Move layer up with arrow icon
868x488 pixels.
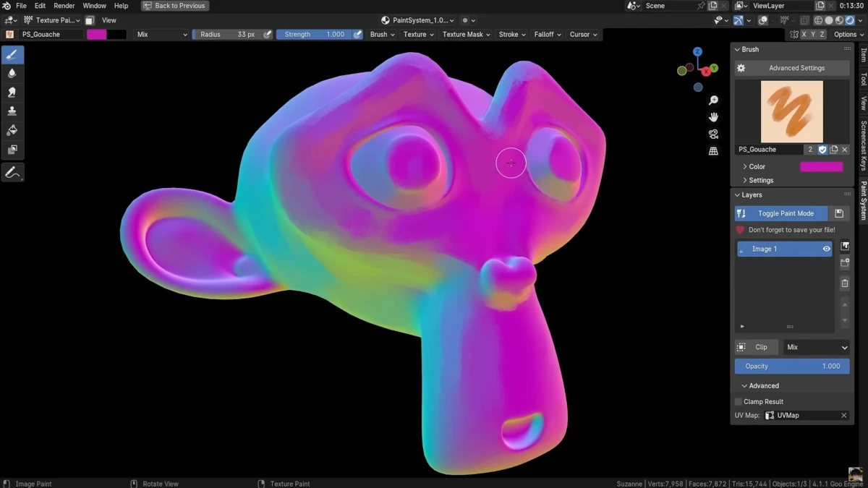[x=845, y=304]
